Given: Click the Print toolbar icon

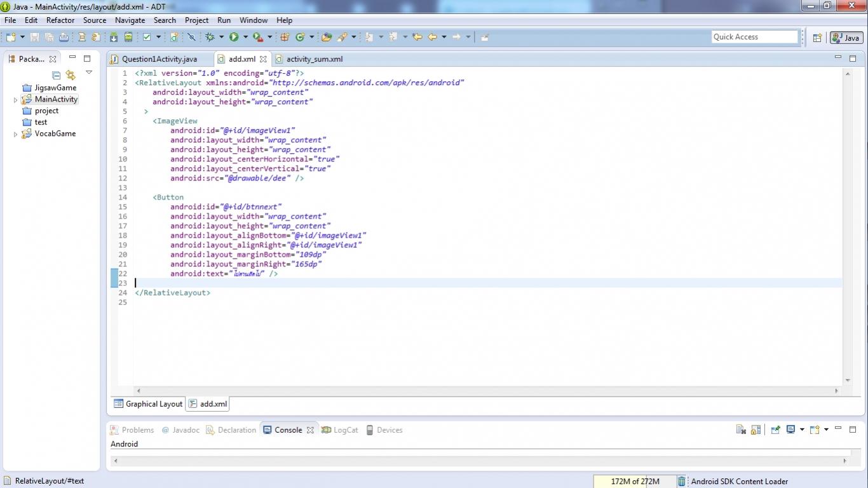Looking at the screenshot, I should tap(64, 37).
